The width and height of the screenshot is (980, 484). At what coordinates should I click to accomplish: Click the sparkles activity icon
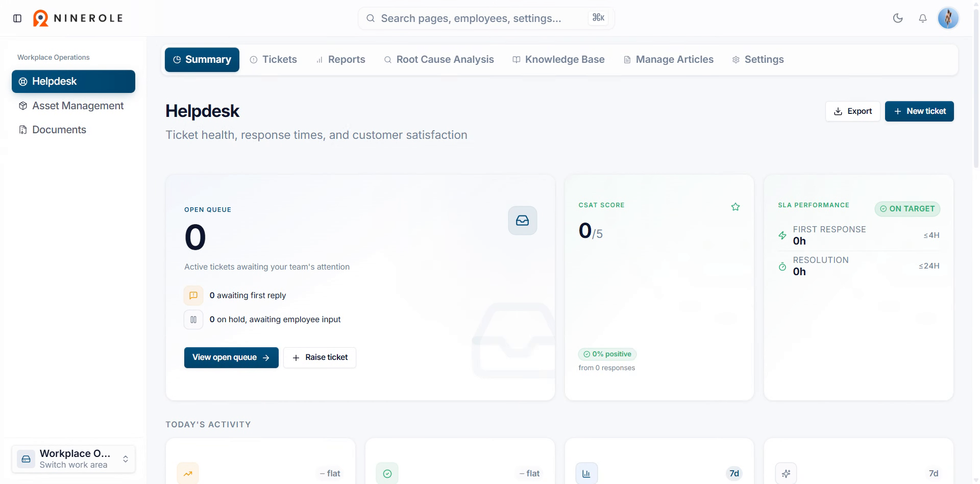786,473
